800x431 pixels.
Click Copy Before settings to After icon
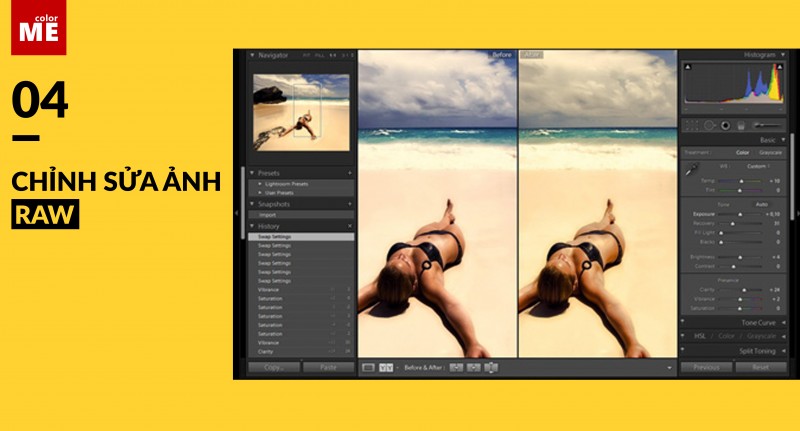[x=456, y=368]
